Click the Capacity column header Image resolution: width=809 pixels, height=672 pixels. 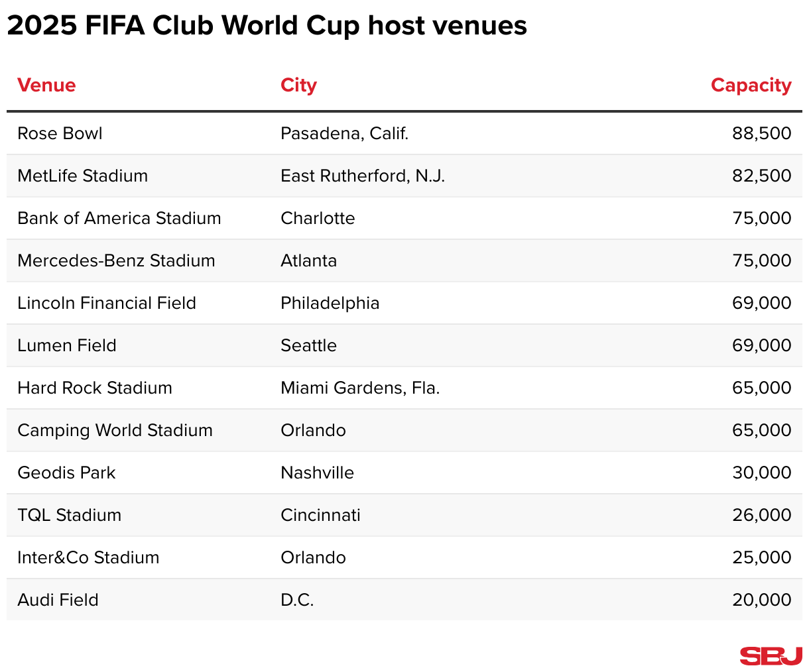[751, 85]
